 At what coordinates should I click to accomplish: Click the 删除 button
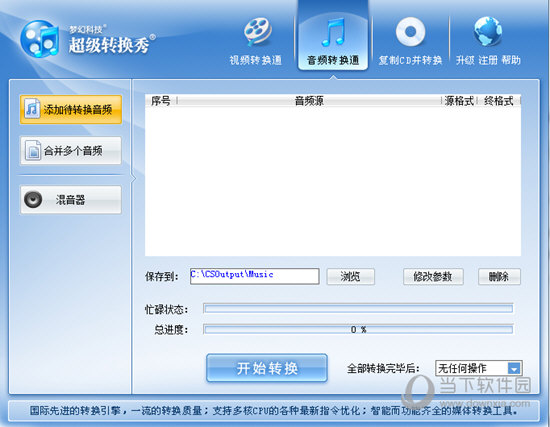pyautogui.click(x=499, y=277)
